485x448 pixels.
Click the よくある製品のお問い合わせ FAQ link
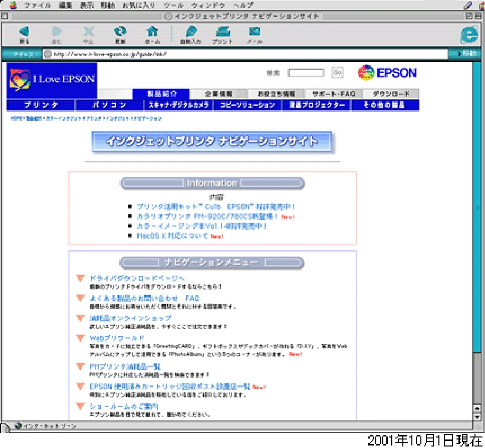coord(144,298)
